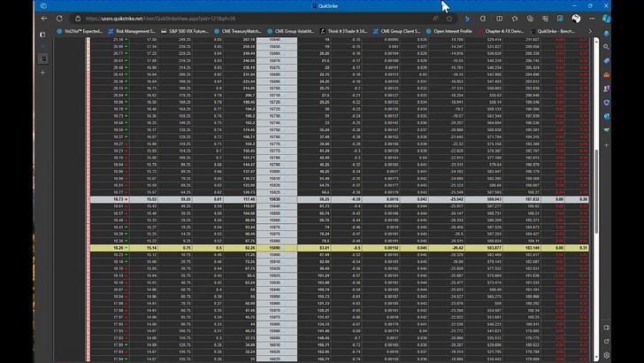Click the scrollbar down arrow

point(596,358)
